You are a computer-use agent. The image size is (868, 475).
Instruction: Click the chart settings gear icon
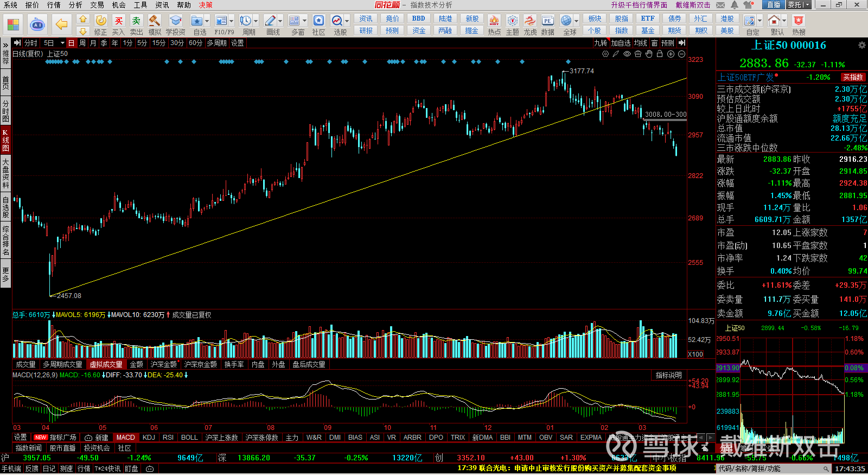tap(605, 54)
